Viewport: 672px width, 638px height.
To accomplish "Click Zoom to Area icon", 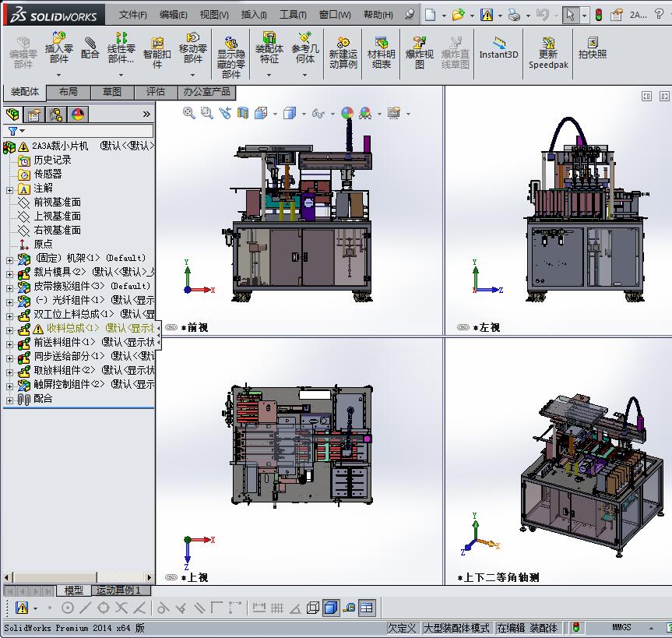I will (207, 113).
